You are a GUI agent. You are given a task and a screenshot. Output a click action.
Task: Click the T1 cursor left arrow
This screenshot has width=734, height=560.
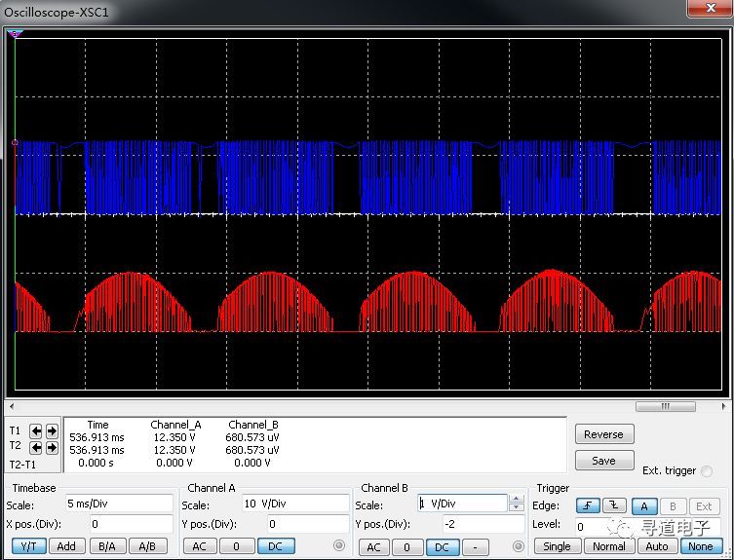pos(35,430)
